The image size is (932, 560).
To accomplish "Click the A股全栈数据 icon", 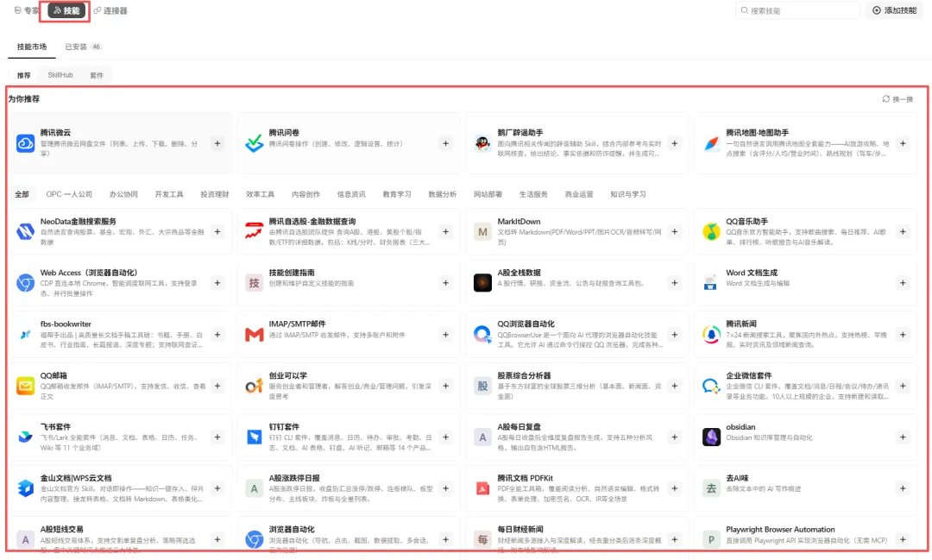I will click(x=482, y=283).
